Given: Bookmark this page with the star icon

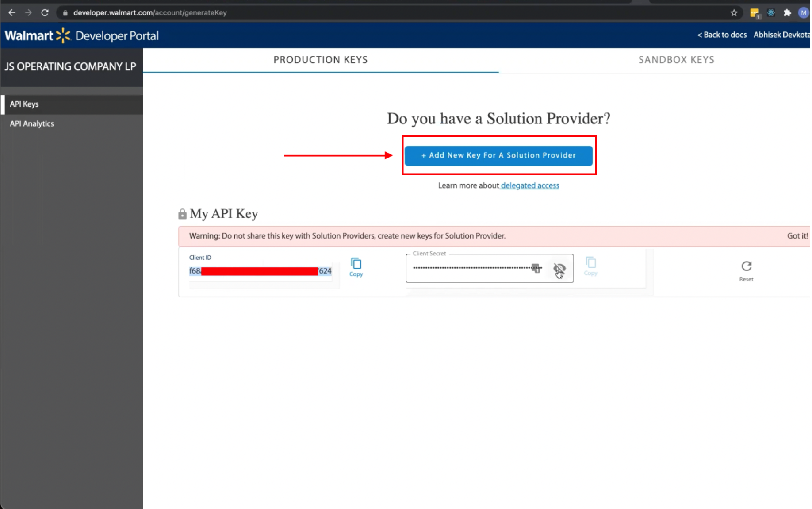Looking at the screenshot, I should click(734, 13).
